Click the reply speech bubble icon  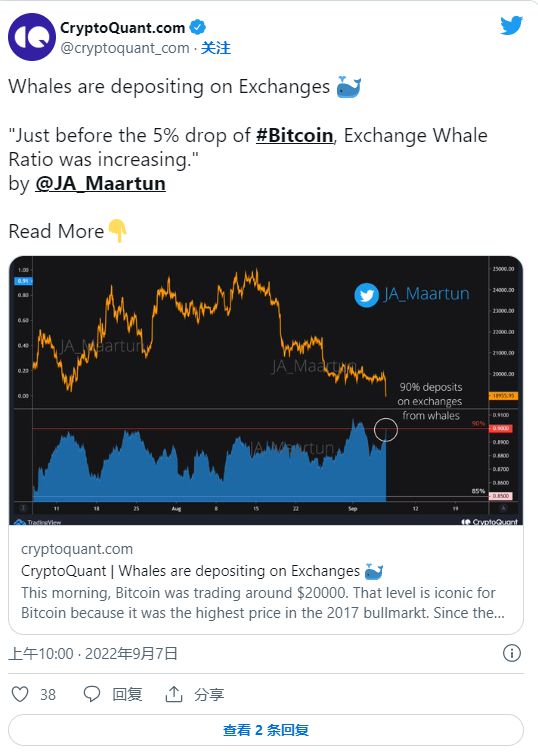tap(92, 694)
